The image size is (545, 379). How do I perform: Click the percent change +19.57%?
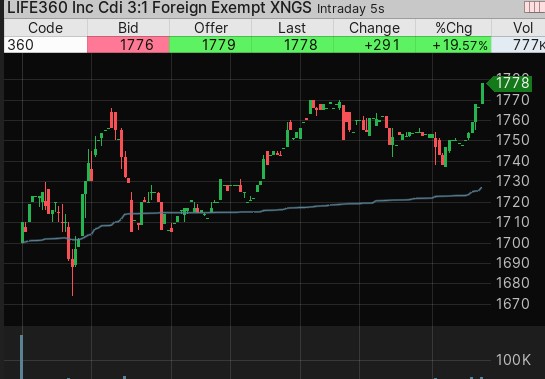(x=454, y=45)
